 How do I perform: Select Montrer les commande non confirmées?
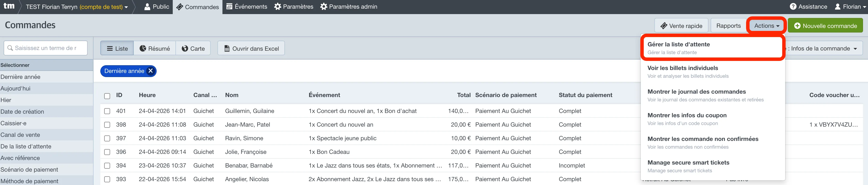tap(713, 142)
